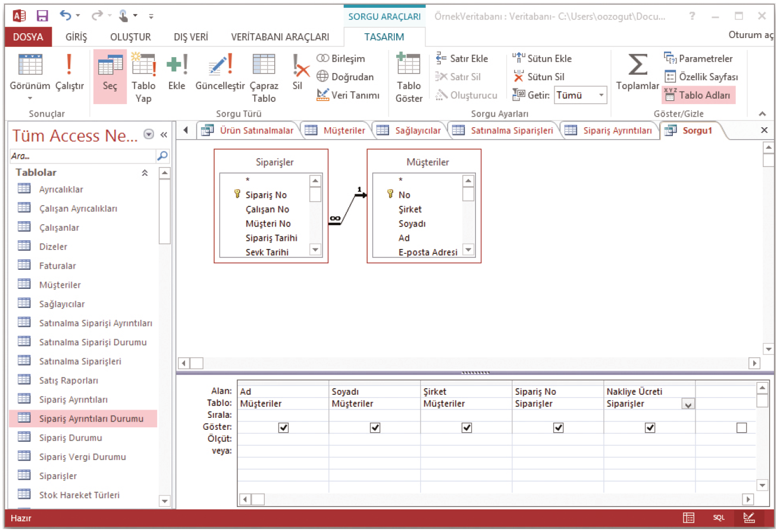777x532 pixels.
Task: Uncheck Göster box for Şirket column
Action: [466, 427]
